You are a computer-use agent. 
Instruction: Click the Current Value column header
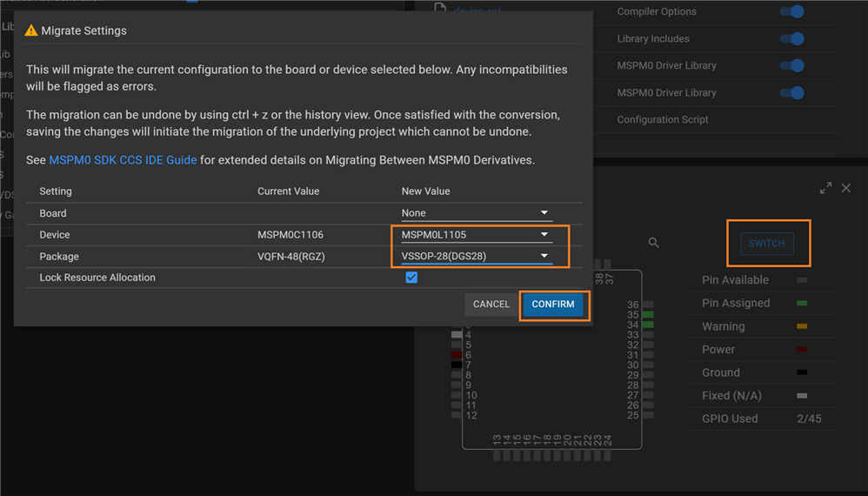tap(289, 191)
